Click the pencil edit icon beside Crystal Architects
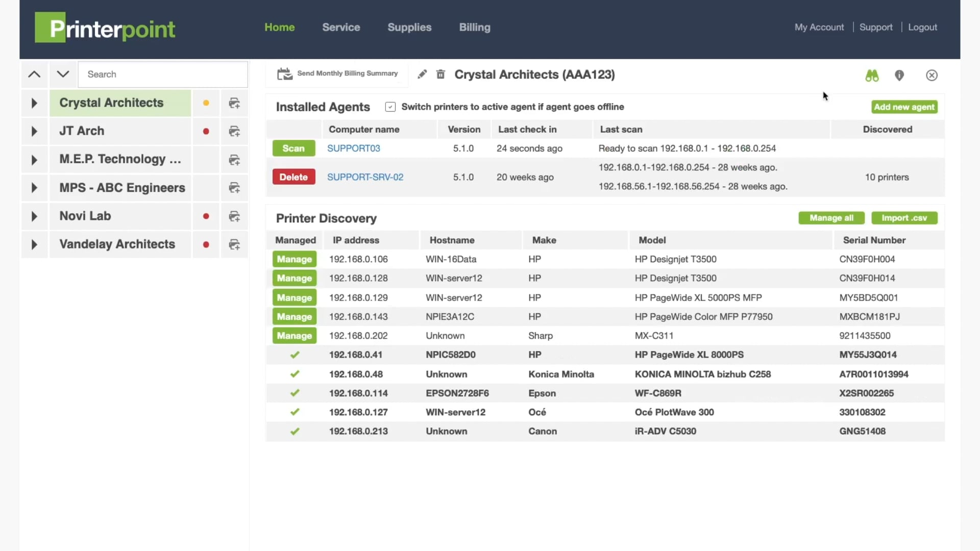 (422, 74)
